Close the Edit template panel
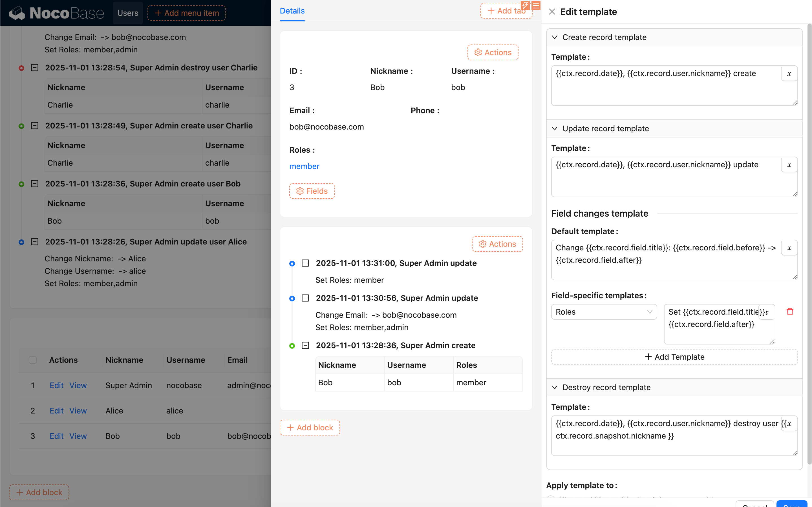 (x=552, y=12)
